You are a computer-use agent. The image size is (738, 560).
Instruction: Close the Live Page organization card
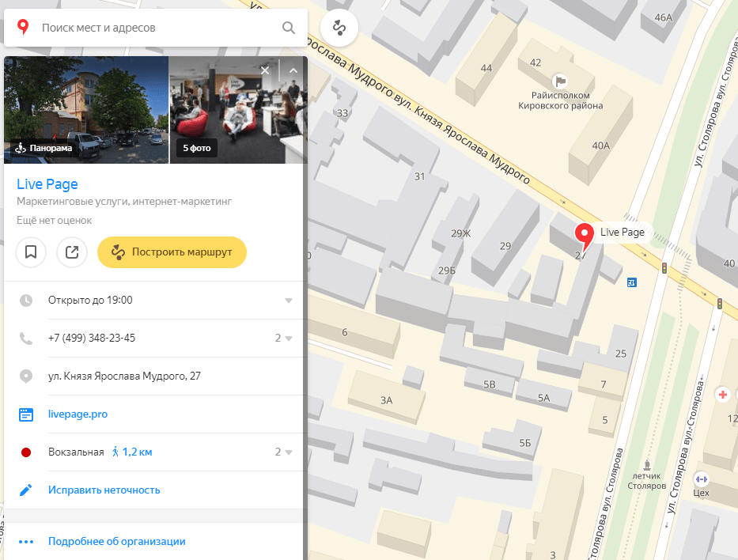265,70
